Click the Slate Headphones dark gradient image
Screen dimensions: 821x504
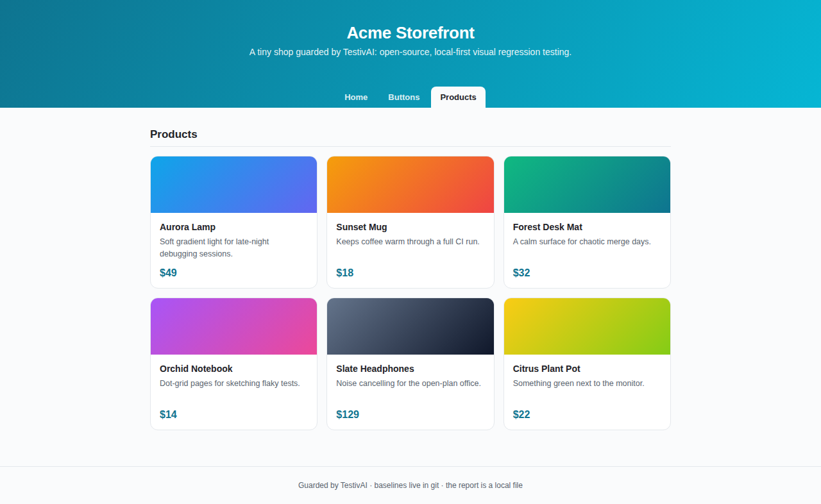pyautogui.click(x=410, y=326)
